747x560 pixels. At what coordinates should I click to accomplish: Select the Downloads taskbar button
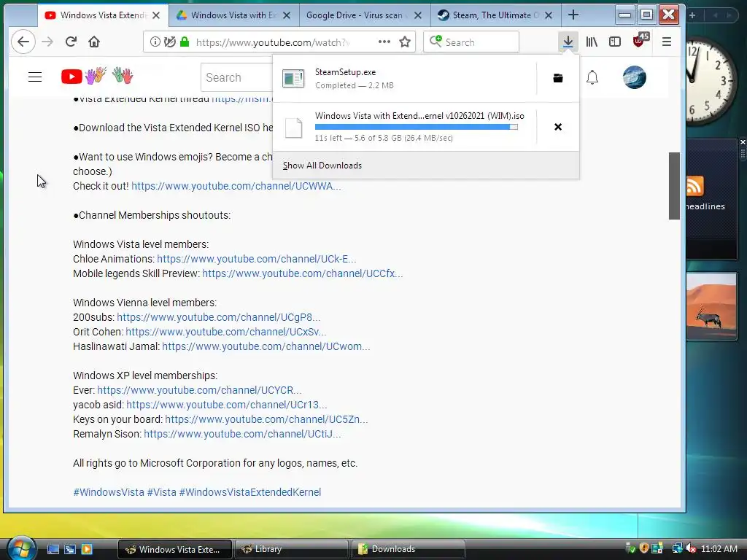click(x=408, y=549)
